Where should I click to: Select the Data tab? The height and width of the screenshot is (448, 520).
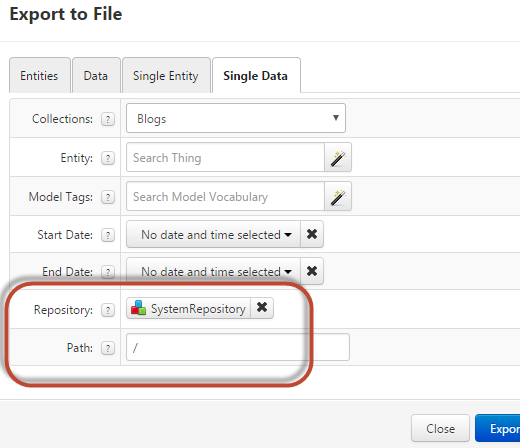tap(96, 76)
